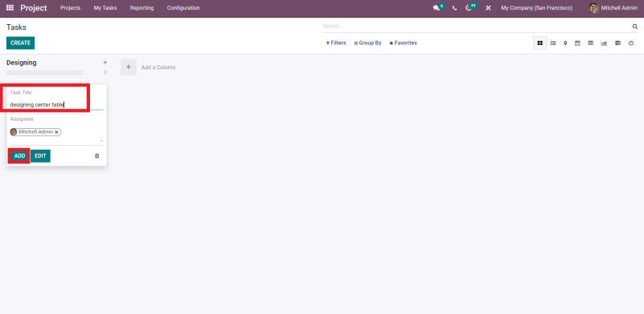Click the ADD button
The image size is (644, 314).
19,156
